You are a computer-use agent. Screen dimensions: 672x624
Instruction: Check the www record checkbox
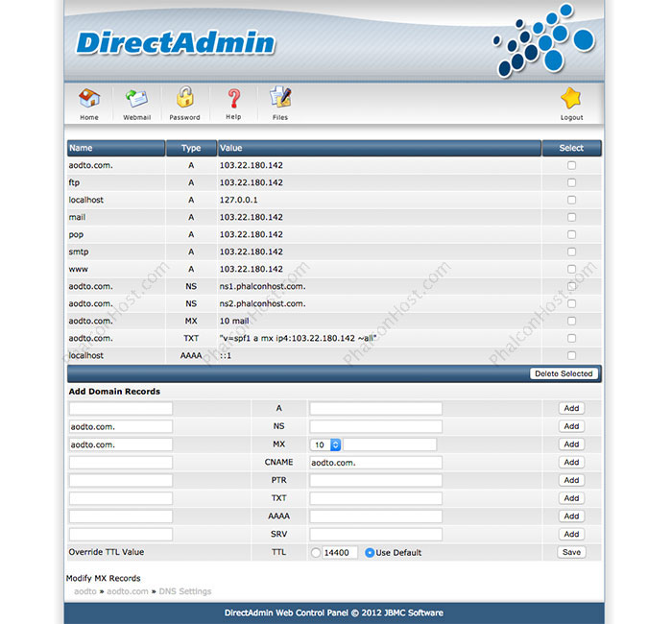coord(571,269)
